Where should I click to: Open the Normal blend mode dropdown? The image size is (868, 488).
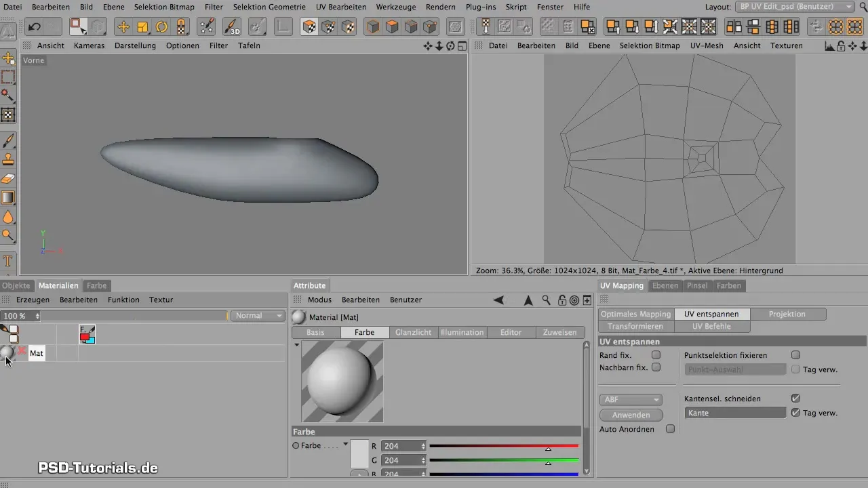click(x=258, y=316)
